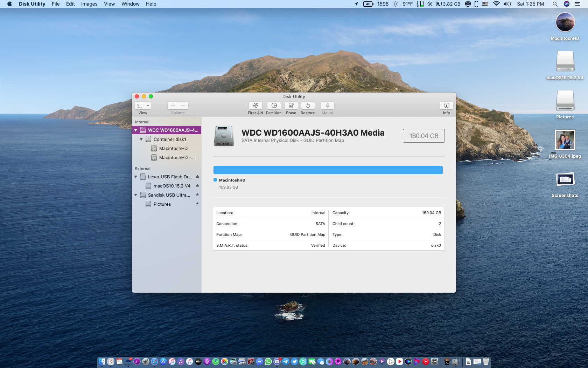Run First Aid on the selected disk
Viewport: 588px width, 368px height.
click(255, 105)
